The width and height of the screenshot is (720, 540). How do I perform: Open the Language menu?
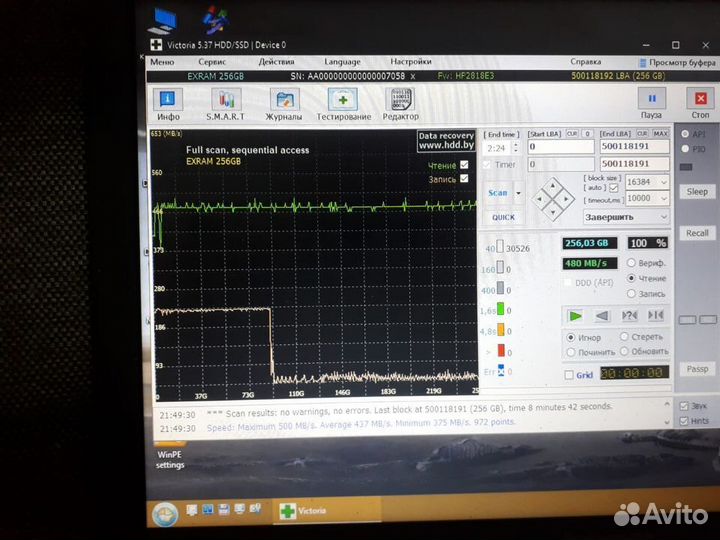pos(342,61)
